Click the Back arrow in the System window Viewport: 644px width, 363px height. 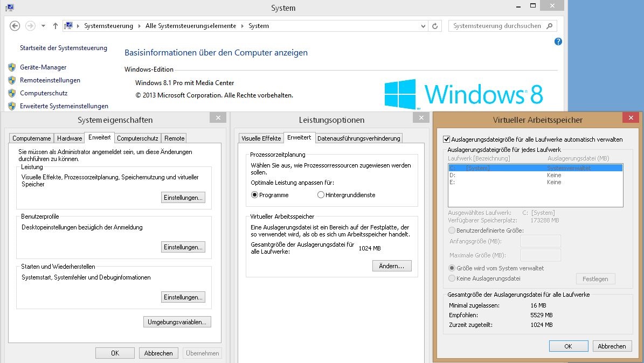pyautogui.click(x=15, y=26)
